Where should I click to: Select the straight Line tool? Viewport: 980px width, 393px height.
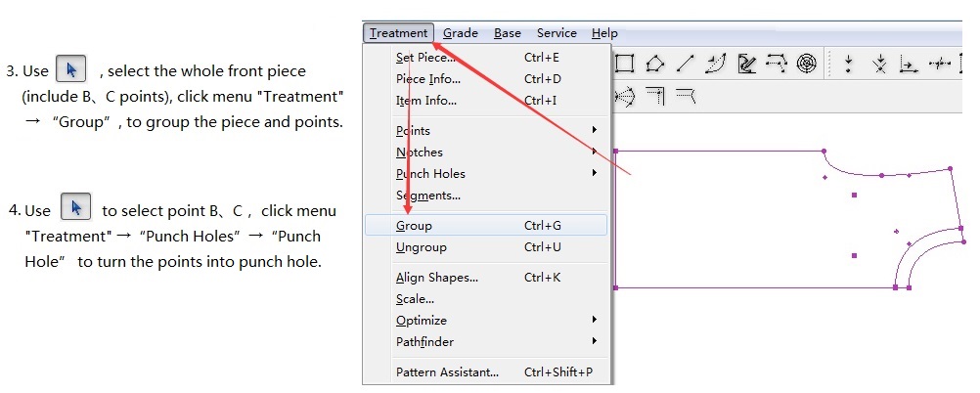tap(685, 65)
